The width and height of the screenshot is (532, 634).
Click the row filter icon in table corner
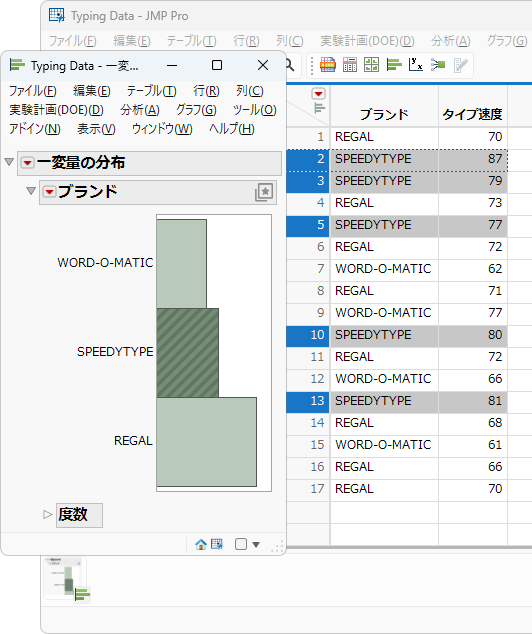pyautogui.click(x=319, y=108)
